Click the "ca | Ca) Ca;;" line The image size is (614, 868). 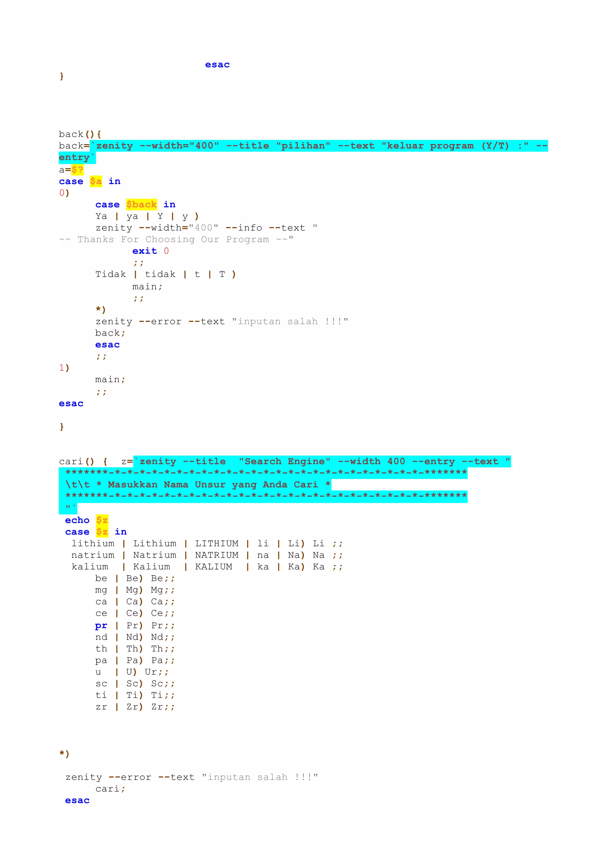(135, 602)
